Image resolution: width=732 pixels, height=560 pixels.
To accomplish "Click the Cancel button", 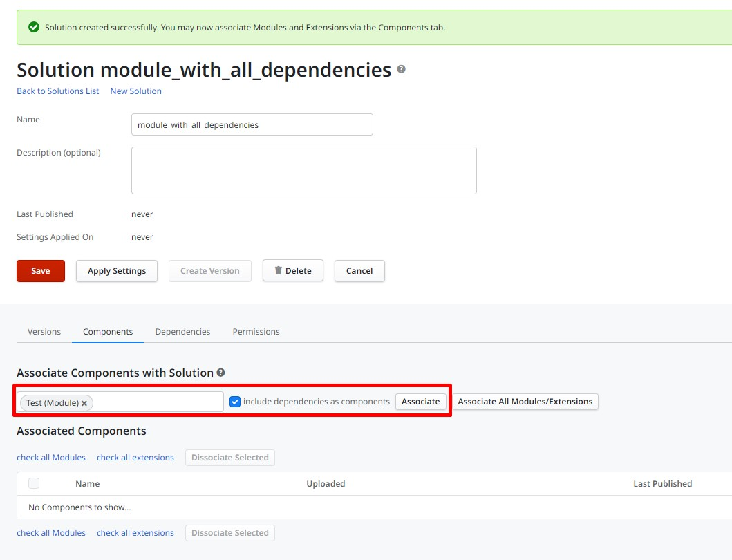I will click(x=359, y=271).
